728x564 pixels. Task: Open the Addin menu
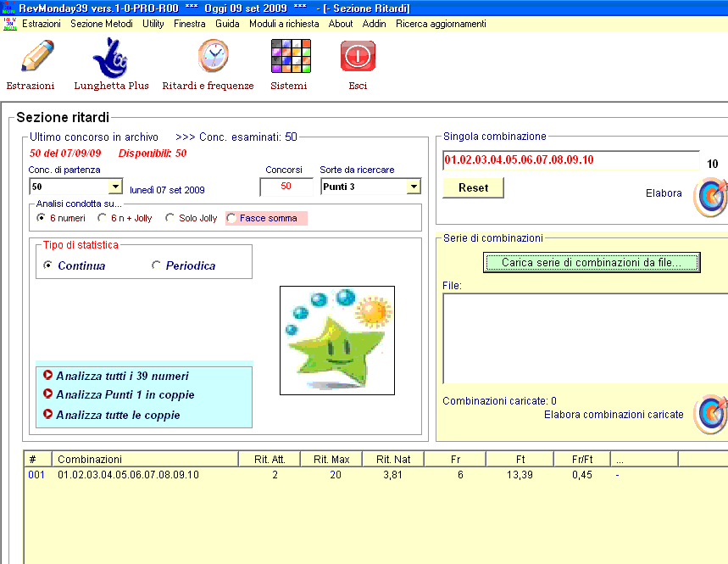pyautogui.click(x=374, y=24)
